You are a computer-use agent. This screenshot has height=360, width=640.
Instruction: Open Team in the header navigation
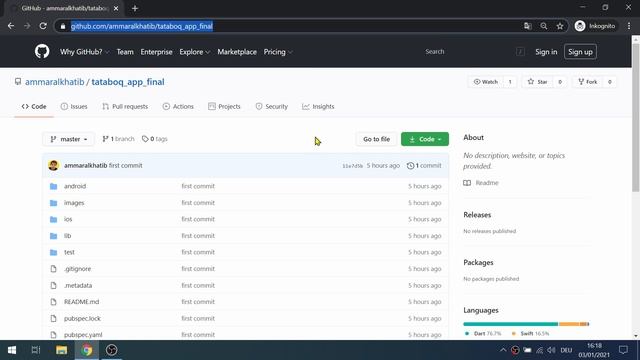[125, 52]
